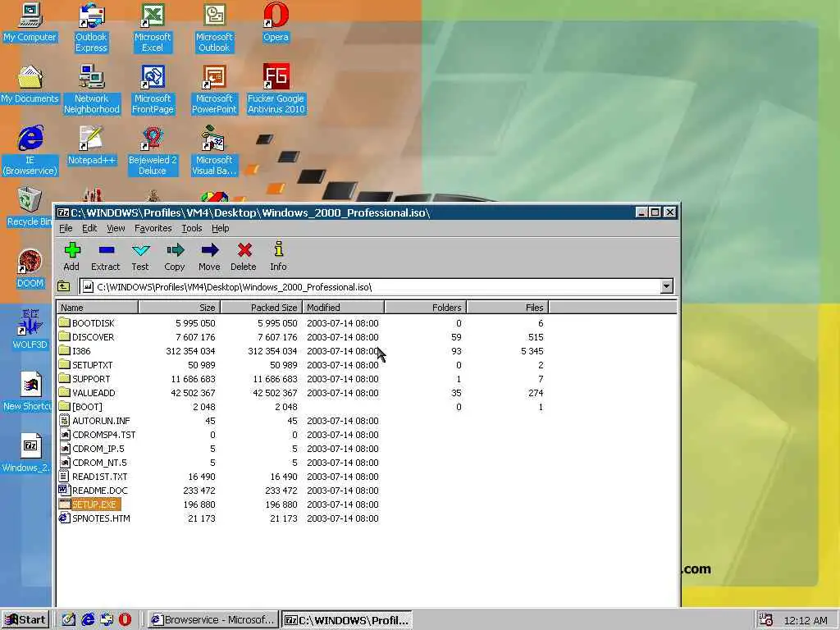
Task: Expand the address path dropdown arrow
Action: tap(666, 286)
